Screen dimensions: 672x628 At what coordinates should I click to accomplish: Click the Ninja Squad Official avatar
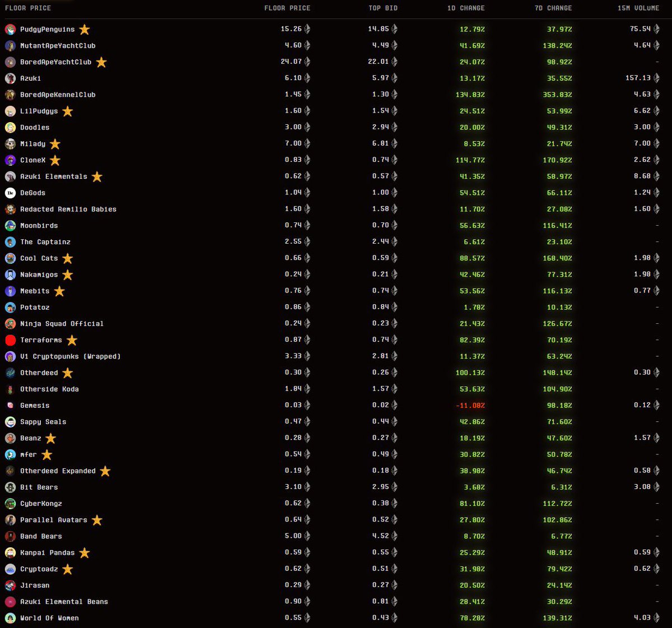coord(10,323)
